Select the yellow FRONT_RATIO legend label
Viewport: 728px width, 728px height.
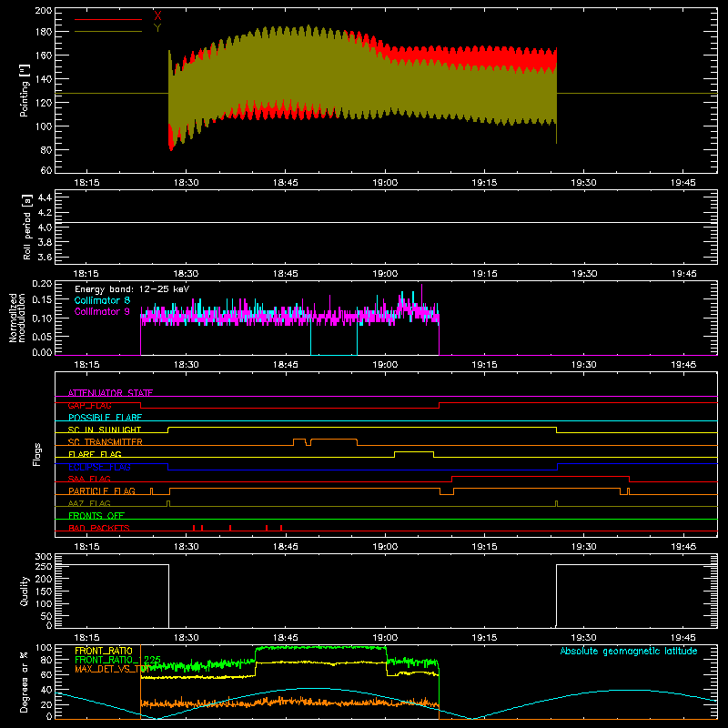[x=104, y=651]
